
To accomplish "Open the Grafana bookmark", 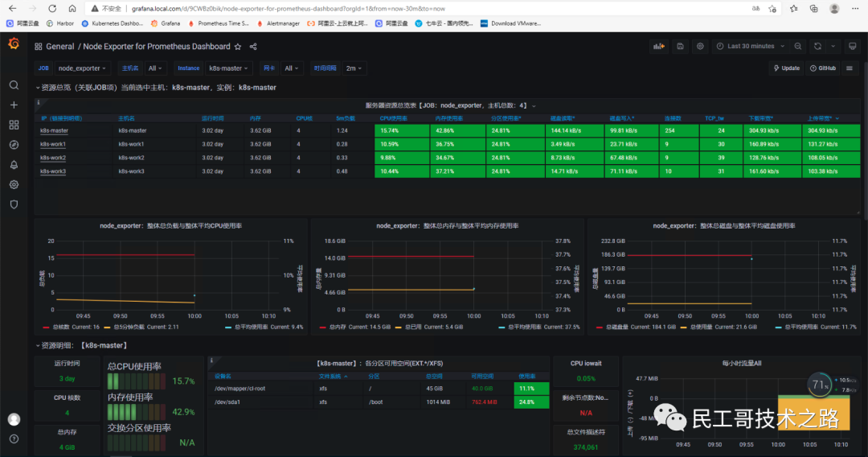I will point(166,23).
